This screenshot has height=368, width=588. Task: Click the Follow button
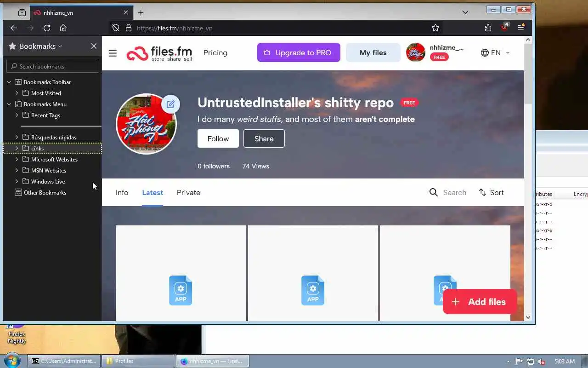218,138
